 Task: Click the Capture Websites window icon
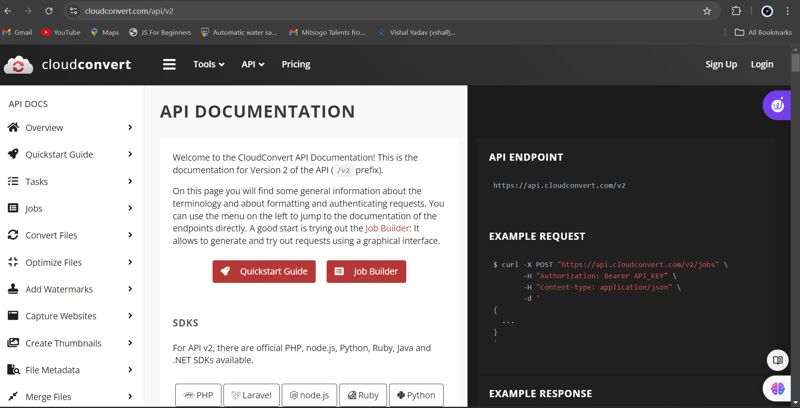[13, 316]
